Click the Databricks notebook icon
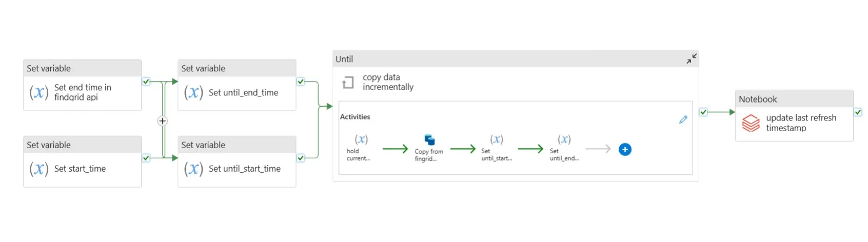The width and height of the screenshot is (868, 242). [751, 123]
